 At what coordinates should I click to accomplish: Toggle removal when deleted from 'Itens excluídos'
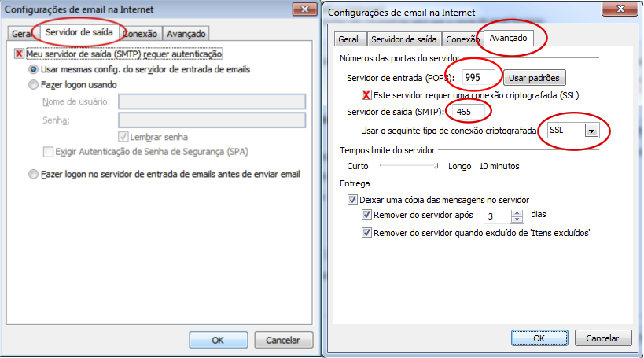click(x=366, y=233)
